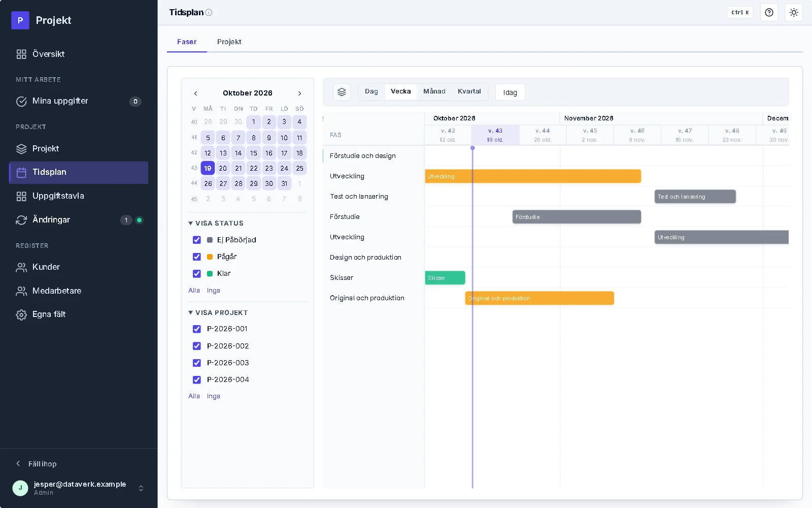Collapse sidebar with Fäll ihop
The width and height of the screenshot is (812, 508).
[x=37, y=464]
